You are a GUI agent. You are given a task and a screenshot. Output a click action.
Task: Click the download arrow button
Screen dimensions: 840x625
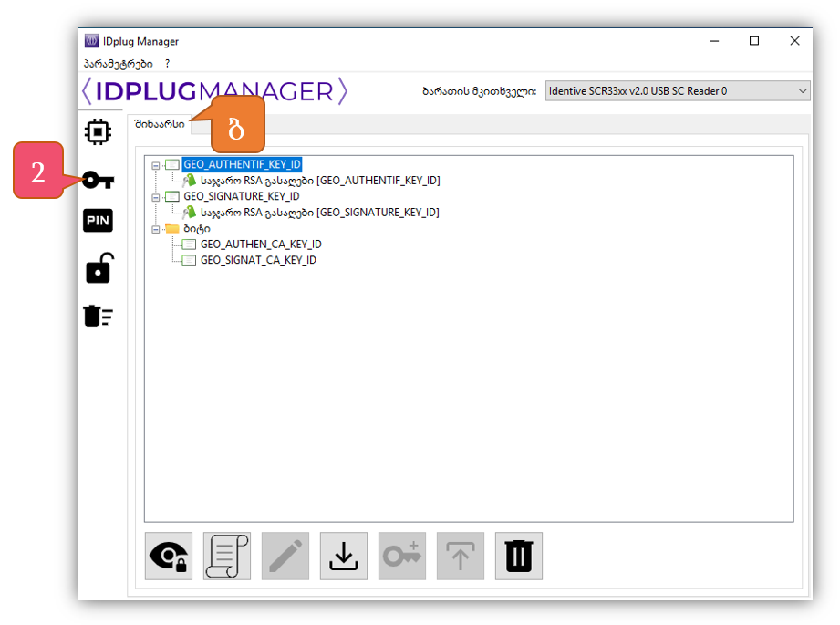pyautogui.click(x=344, y=556)
